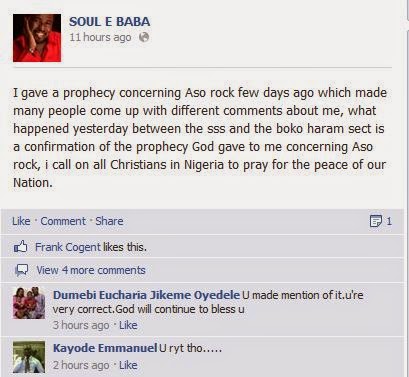Click the globe public audience icon
This screenshot has width=409, height=377.
point(144,37)
